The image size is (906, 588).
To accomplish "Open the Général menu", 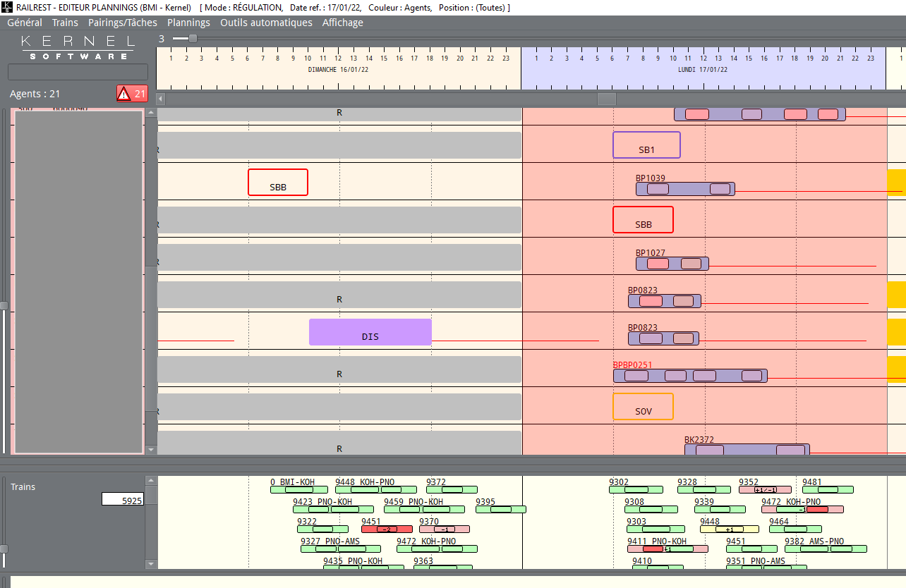I will [25, 23].
